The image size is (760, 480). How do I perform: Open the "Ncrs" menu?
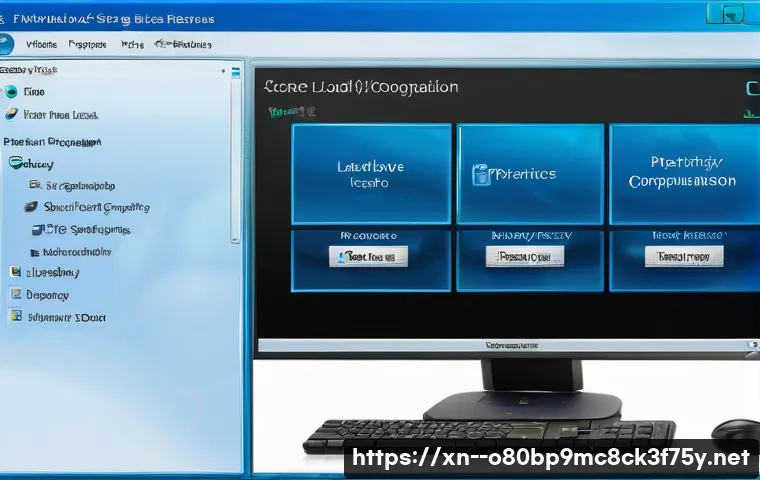click(x=132, y=45)
